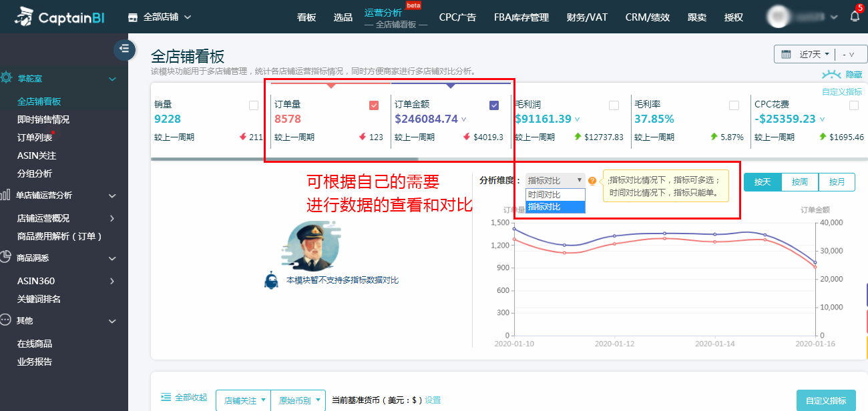Click the secondary date comparison dropdown
The image size is (868, 411).
[x=849, y=54]
